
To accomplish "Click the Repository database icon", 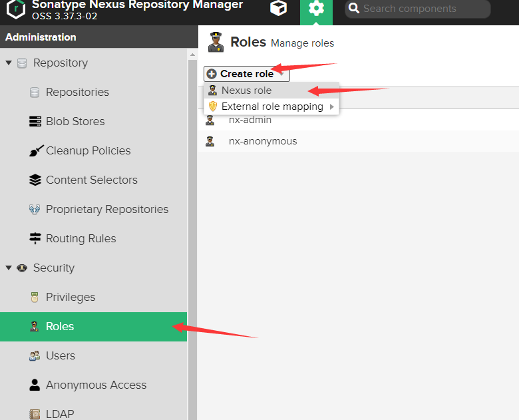I will tap(22, 63).
